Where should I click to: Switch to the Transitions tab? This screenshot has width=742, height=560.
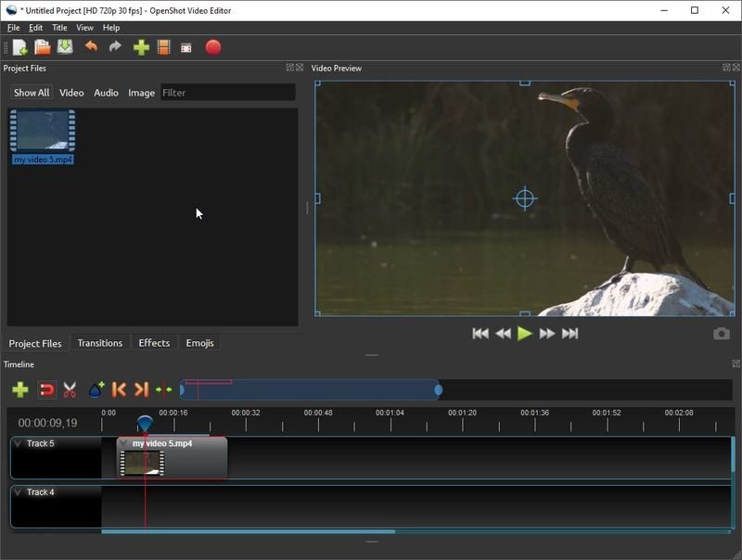point(99,343)
